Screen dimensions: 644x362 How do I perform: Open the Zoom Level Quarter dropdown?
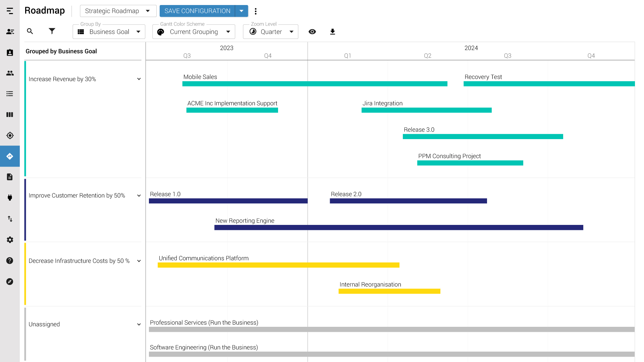point(270,32)
